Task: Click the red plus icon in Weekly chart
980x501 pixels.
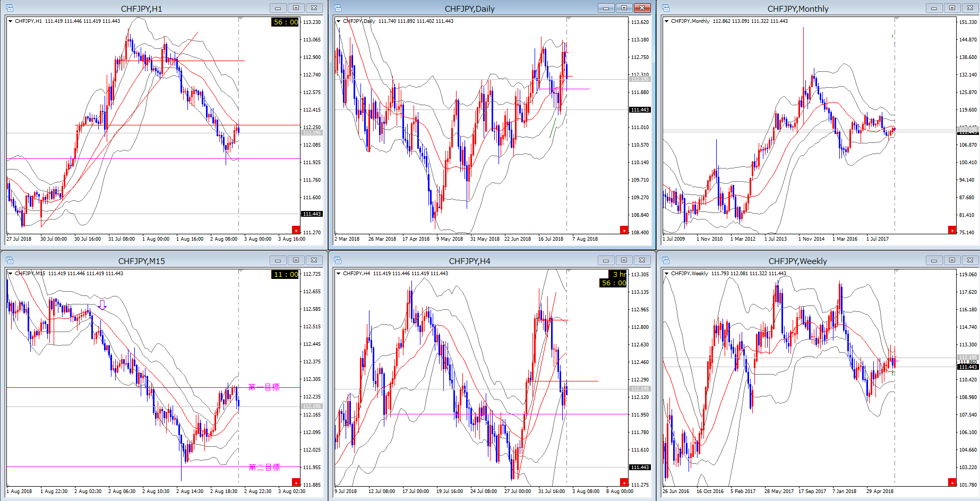Action: (x=952, y=482)
